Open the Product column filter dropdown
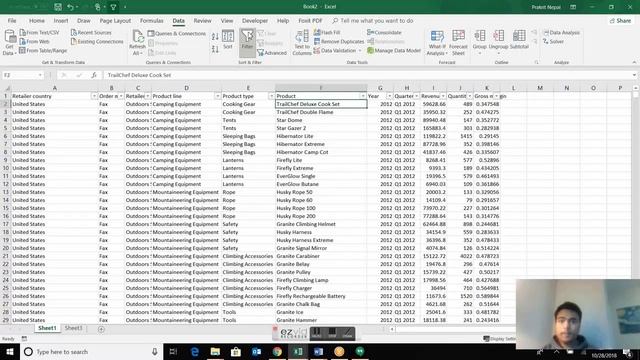 363,96
